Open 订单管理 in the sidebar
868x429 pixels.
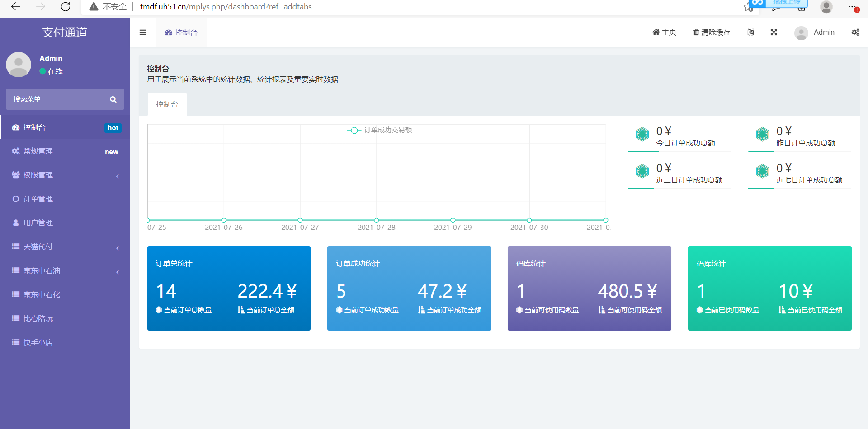38,199
